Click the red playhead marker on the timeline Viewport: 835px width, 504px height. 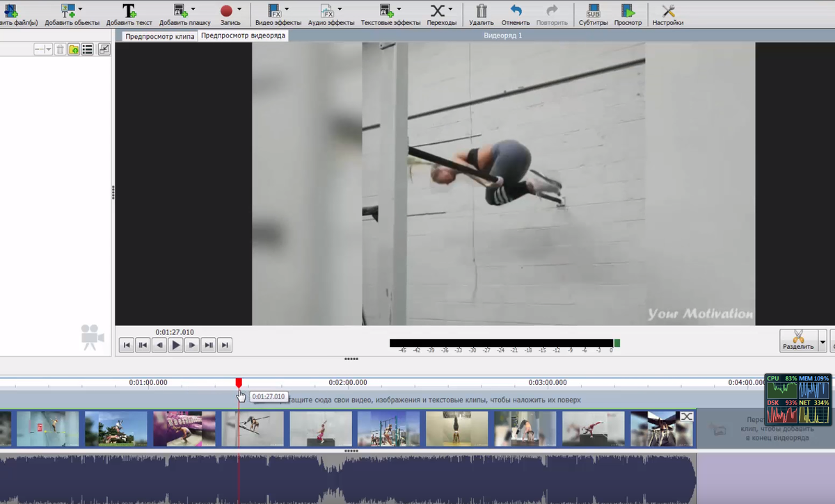pyautogui.click(x=239, y=383)
